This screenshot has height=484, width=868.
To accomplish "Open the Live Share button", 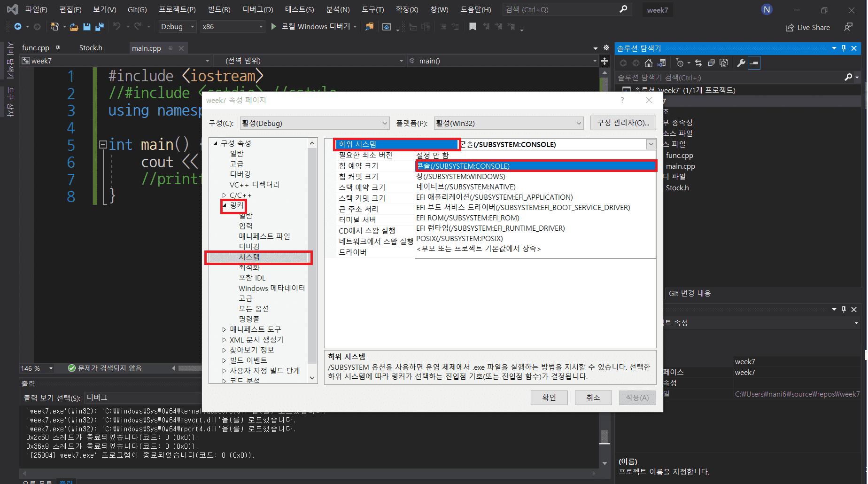I will [808, 28].
